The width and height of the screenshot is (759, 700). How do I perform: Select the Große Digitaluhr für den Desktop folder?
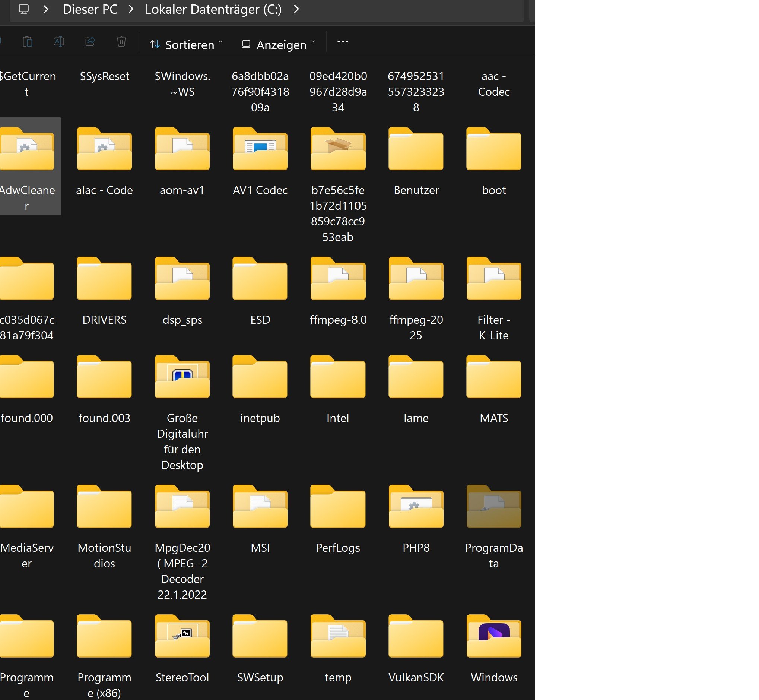pyautogui.click(x=182, y=413)
